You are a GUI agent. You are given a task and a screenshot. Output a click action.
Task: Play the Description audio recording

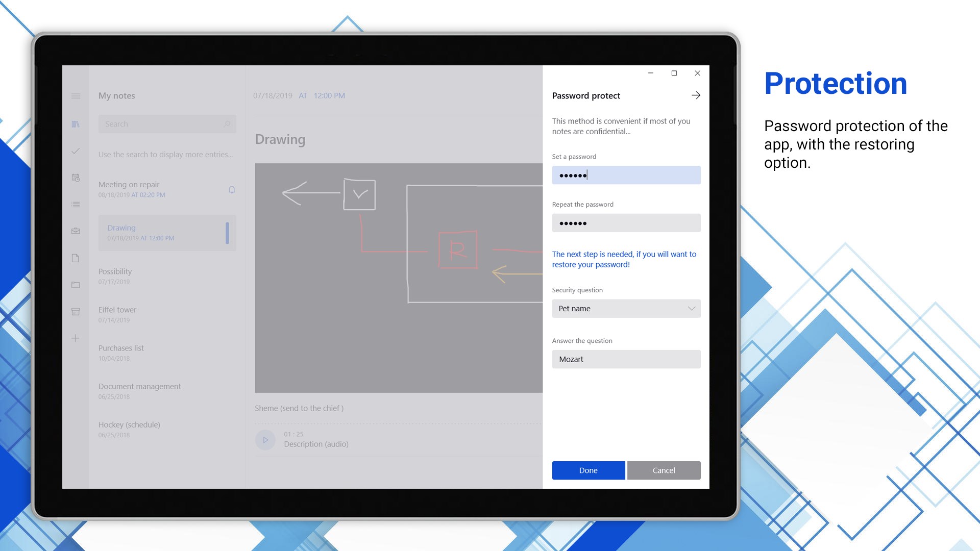pyautogui.click(x=265, y=440)
